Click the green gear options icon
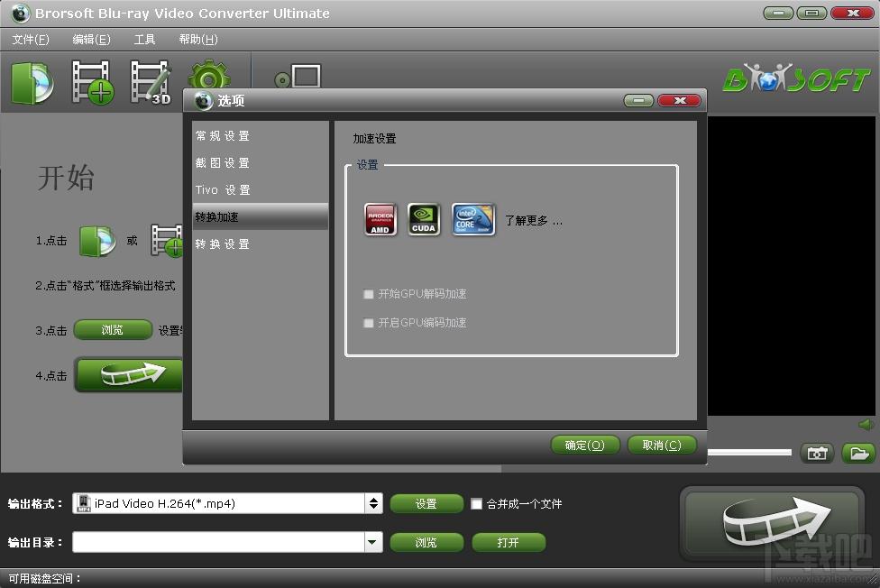Image resolution: width=880 pixels, height=588 pixels. 209,74
